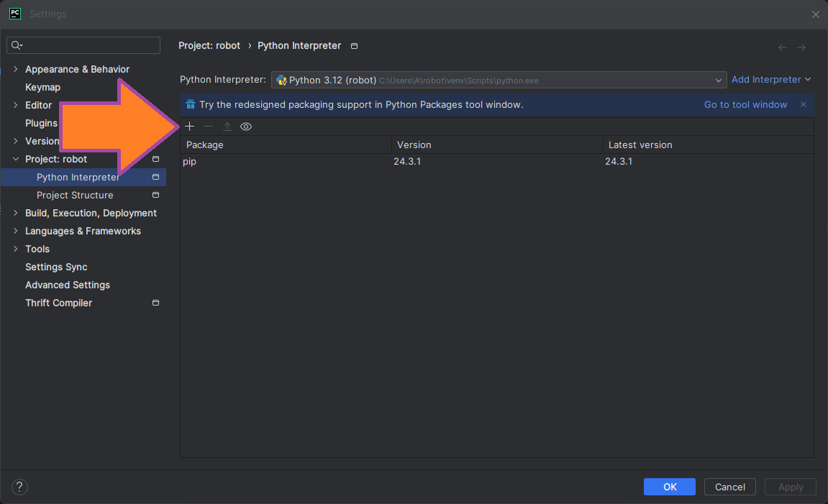Open Advanced Settings page
828x504 pixels.
(x=68, y=285)
